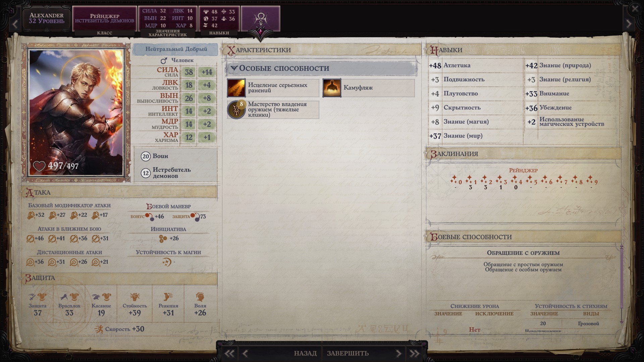Screen dimensions: 644x362
Task: Open weapon mastery (тяжелые клинки) icon
Action: pos(236,110)
